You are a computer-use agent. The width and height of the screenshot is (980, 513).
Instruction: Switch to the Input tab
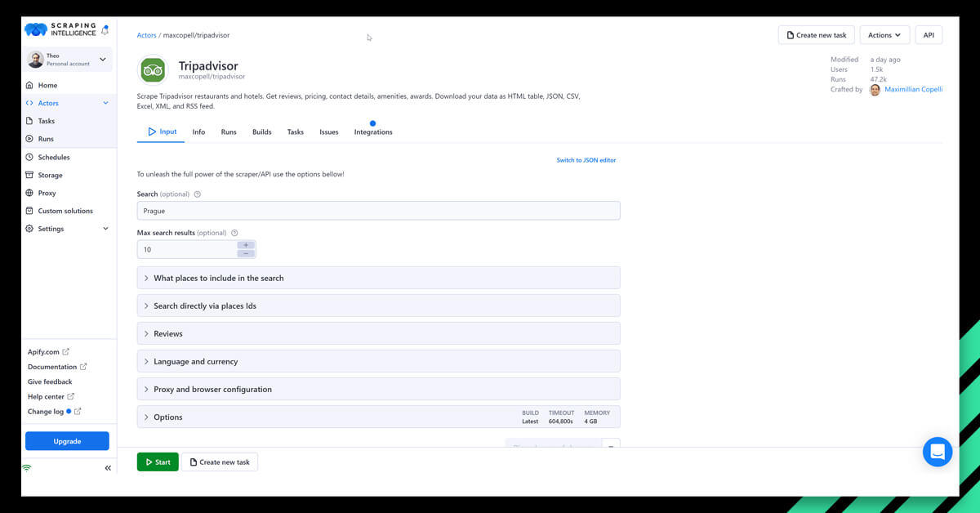point(161,132)
